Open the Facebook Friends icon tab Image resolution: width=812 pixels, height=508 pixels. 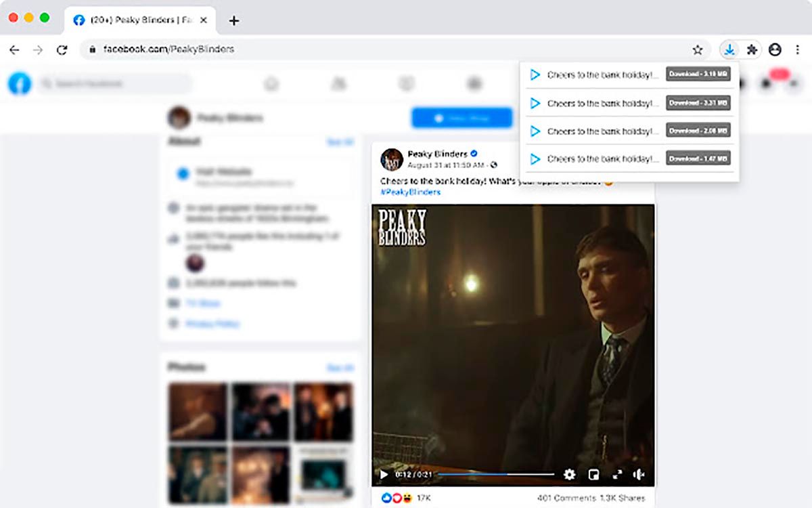[x=338, y=83]
